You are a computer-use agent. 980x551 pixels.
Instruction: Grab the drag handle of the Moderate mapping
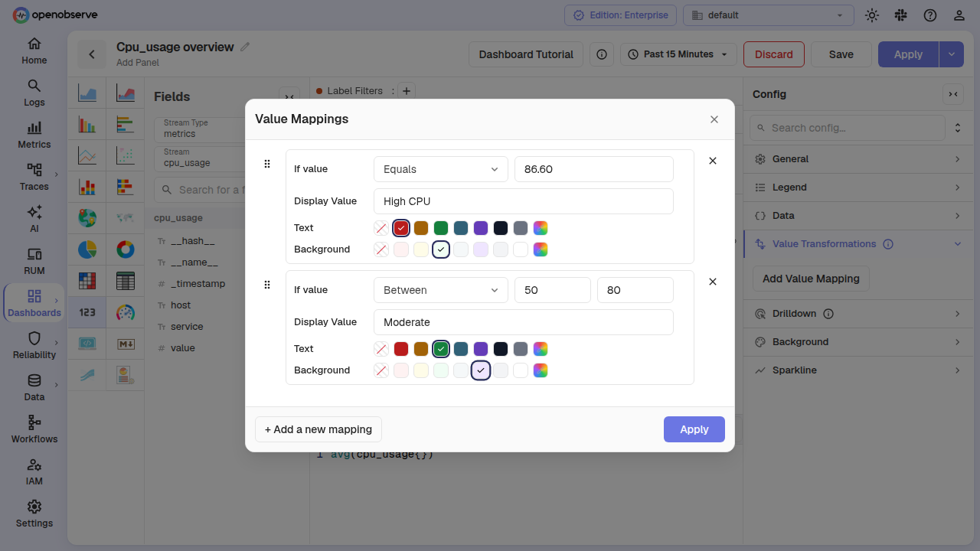(267, 285)
